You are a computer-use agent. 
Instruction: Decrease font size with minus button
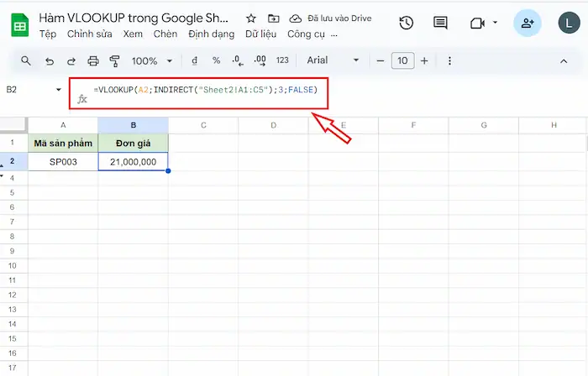coord(381,60)
